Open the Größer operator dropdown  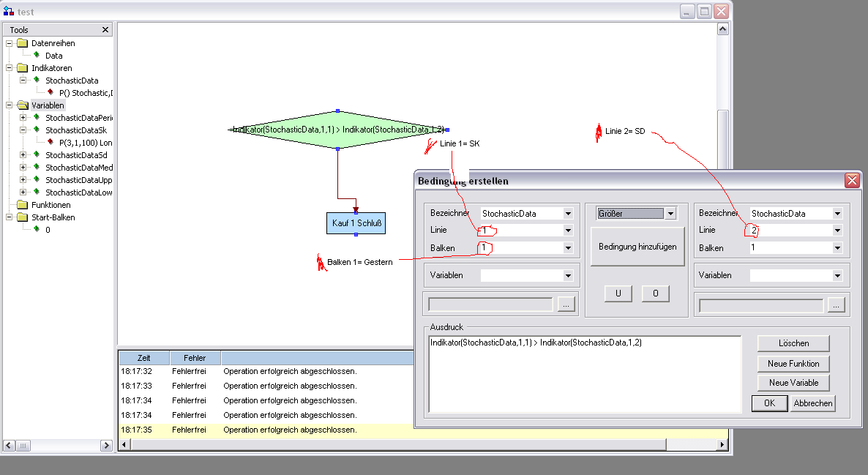[670, 213]
